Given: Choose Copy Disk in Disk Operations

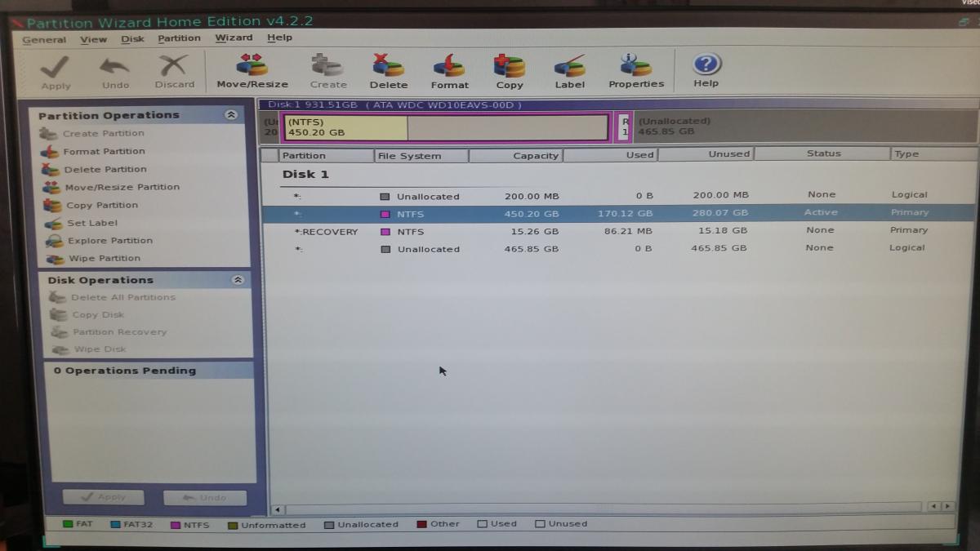Looking at the screenshot, I should [x=98, y=314].
